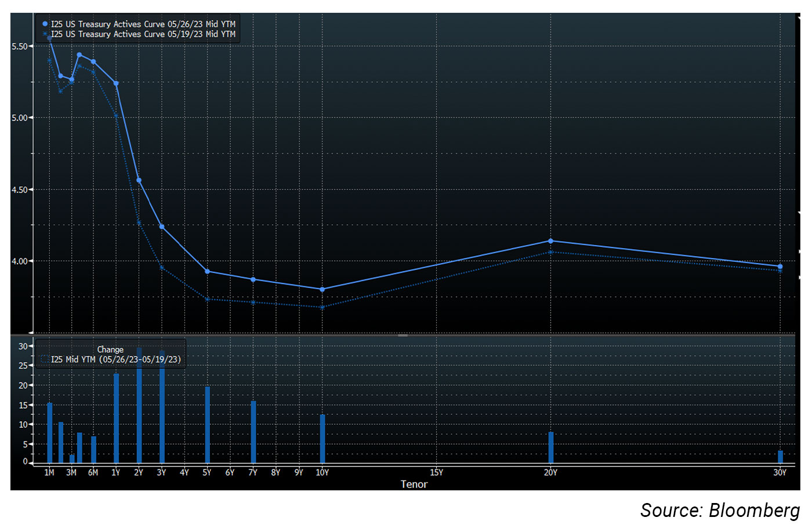This screenshot has width=812, height=532.
Task: Click the Tenor axis title
Action: click(x=414, y=484)
